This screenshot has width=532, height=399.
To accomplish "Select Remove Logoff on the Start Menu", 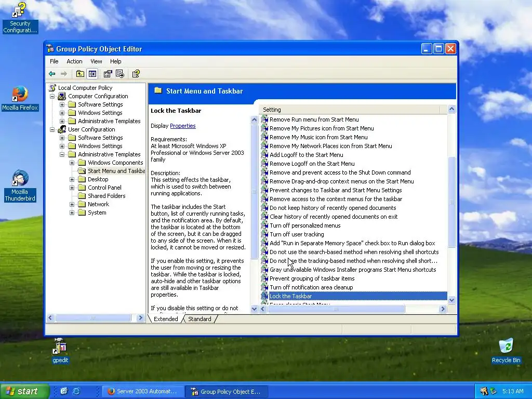I will click(x=312, y=164).
